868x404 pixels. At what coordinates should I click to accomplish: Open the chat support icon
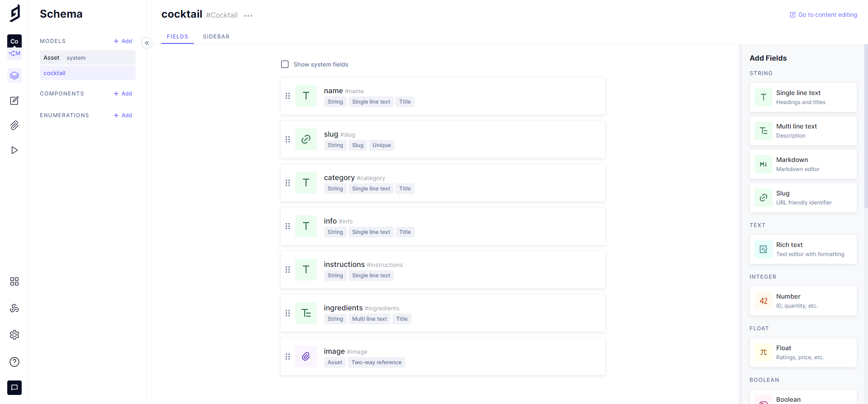[14, 388]
